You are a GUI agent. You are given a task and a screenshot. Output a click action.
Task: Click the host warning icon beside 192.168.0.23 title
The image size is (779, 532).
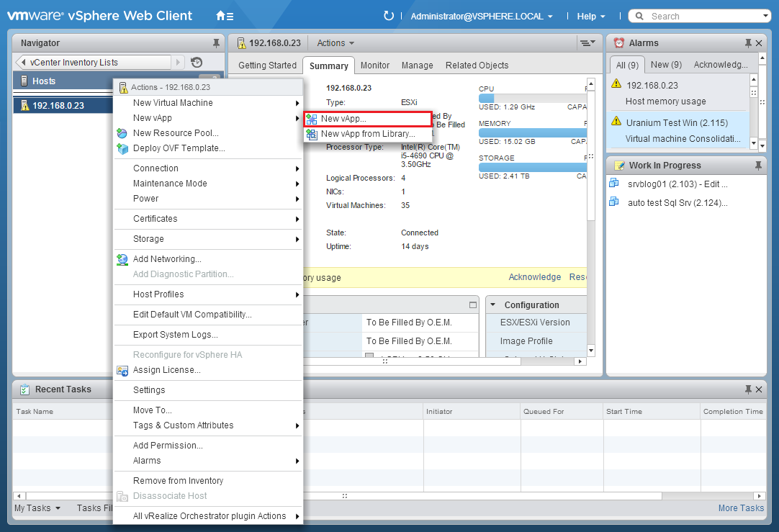[241, 43]
